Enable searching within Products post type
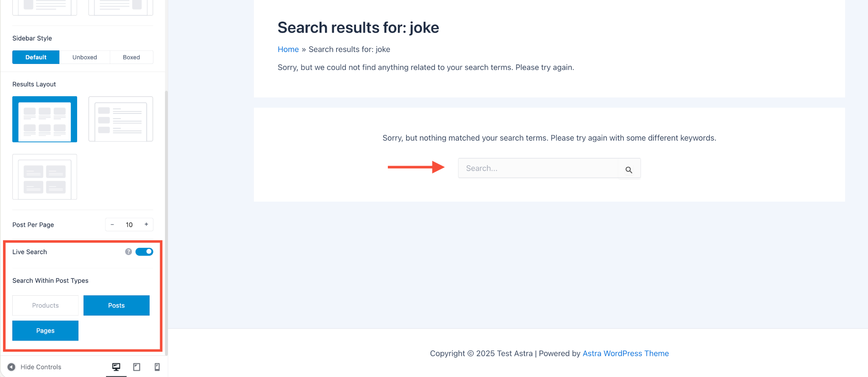The height and width of the screenshot is (377, 868). tap(45, 305)
